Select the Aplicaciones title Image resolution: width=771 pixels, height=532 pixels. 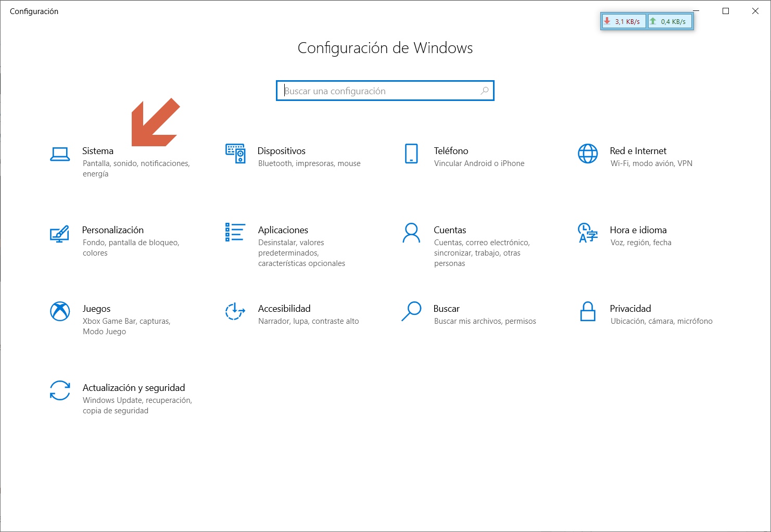point(283,230)
